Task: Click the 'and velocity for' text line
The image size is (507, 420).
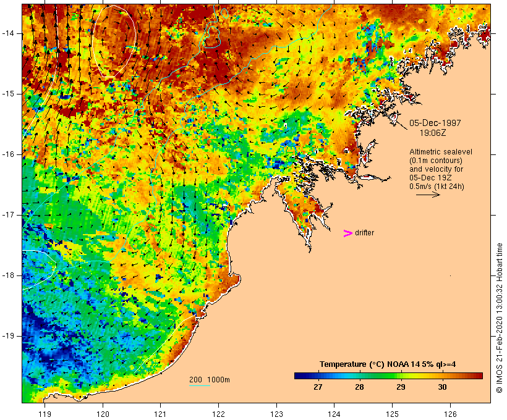Action: click(x=436, y=169)
